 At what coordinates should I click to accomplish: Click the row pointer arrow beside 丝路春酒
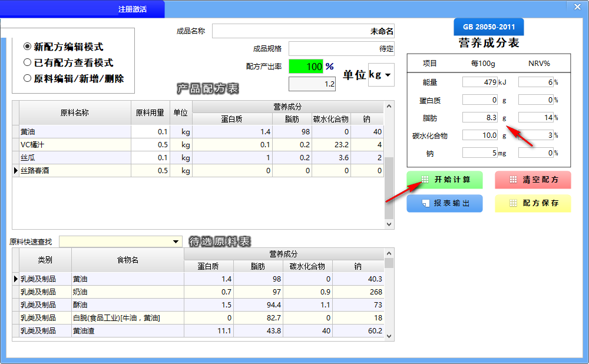(15, 170)
